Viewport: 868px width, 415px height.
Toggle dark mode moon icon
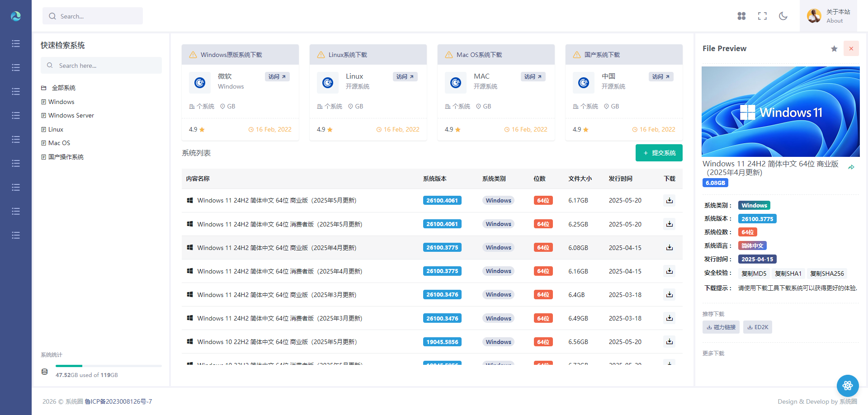click(783, 16)
